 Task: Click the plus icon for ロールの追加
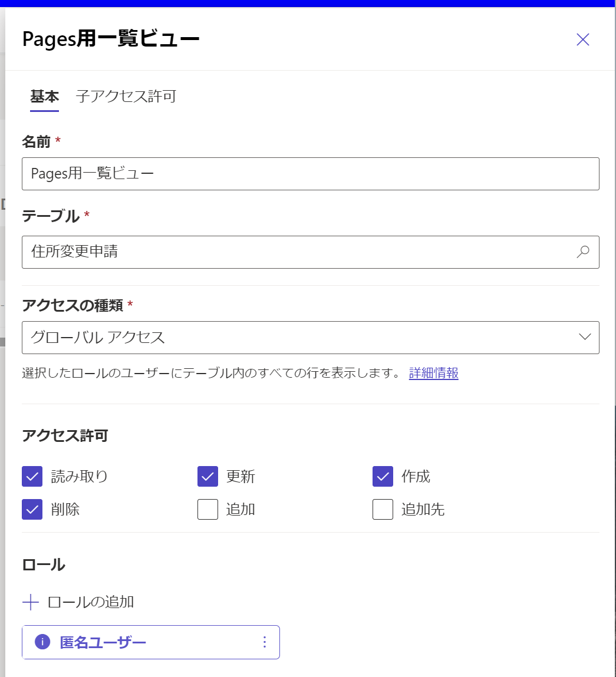pyautogui.click(x=30, y=602)
